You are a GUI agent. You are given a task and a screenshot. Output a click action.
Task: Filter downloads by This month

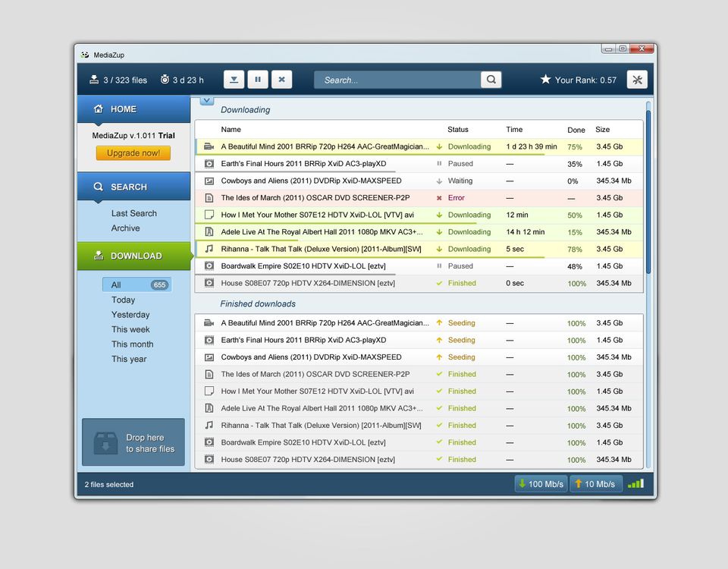pyautogui.click(x=132, y=344)
